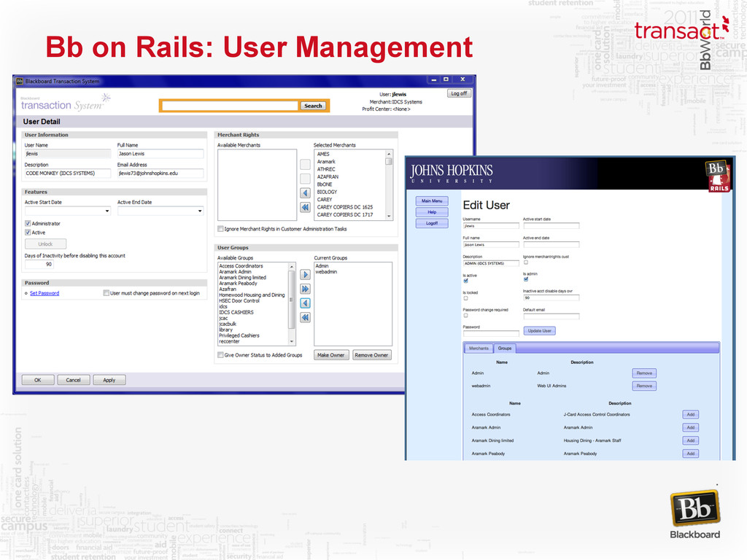Click the Search button
This screenshot has height=560, width=747.
click(313, 106)
